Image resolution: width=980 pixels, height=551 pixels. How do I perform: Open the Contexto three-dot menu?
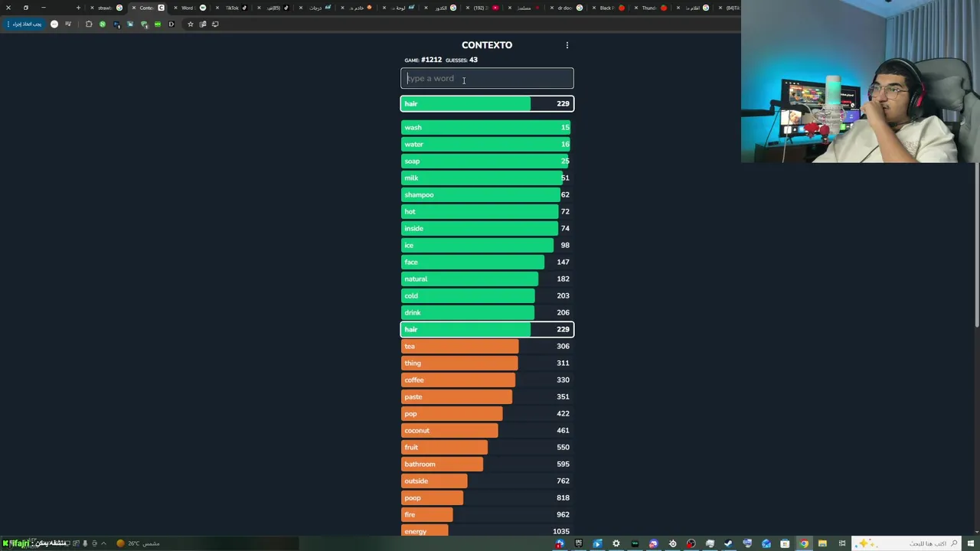(x=567, y=45)
